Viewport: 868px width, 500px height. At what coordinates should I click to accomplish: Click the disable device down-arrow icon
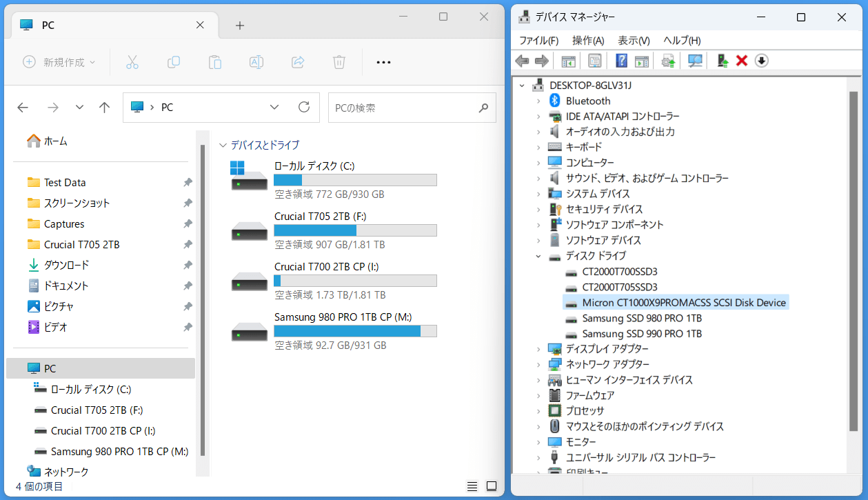click(x=761, y=61)
